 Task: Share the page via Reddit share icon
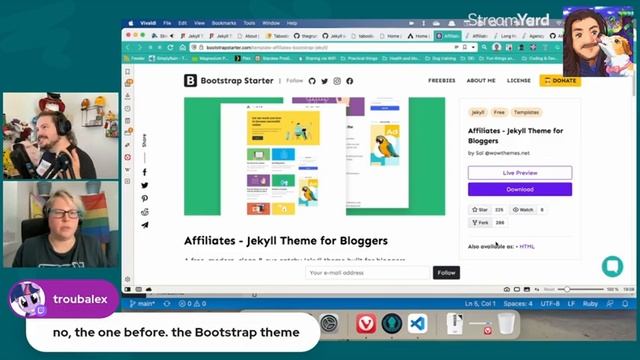pyautogui.click(x=144, y=212)
